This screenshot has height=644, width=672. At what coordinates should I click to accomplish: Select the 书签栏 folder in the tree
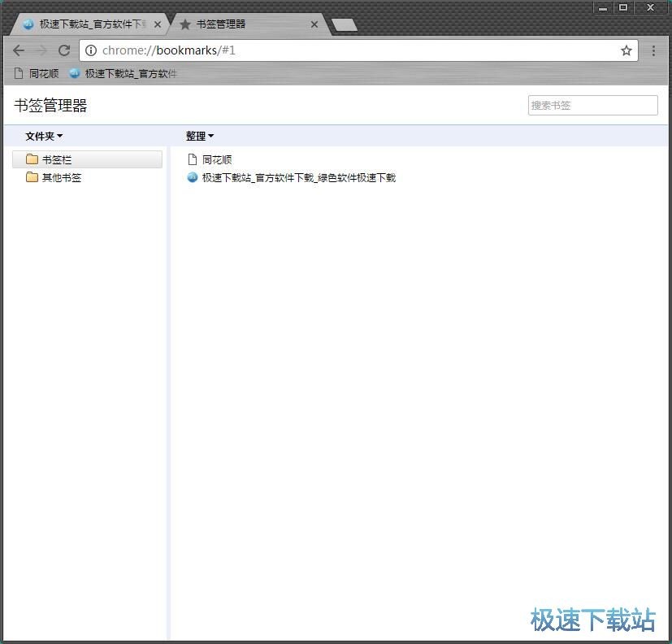click(x=88, y=159)
